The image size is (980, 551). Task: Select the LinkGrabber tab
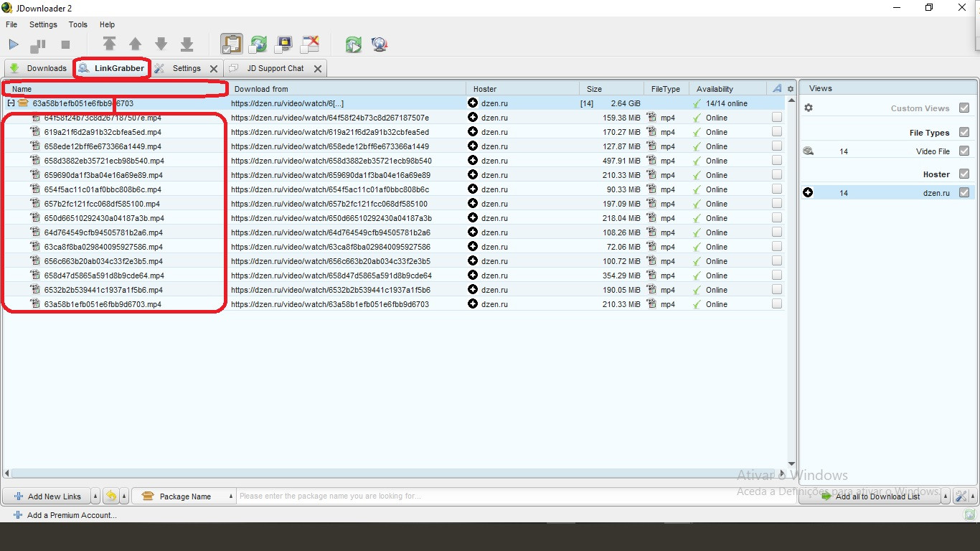click(x=112, y=68)
